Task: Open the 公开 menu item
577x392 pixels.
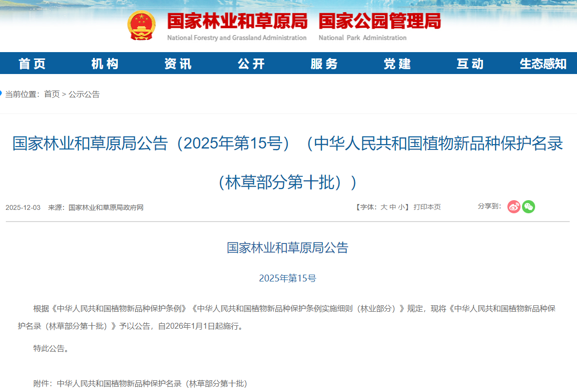Action: 251,63
